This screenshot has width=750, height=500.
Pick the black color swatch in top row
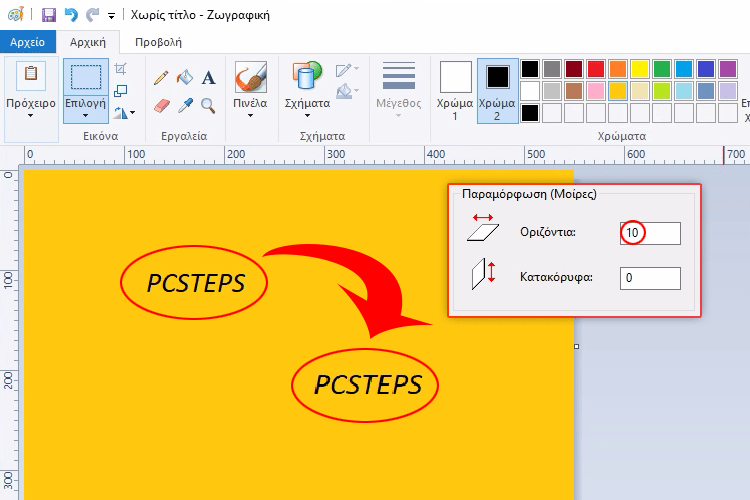tap(529, 69)
